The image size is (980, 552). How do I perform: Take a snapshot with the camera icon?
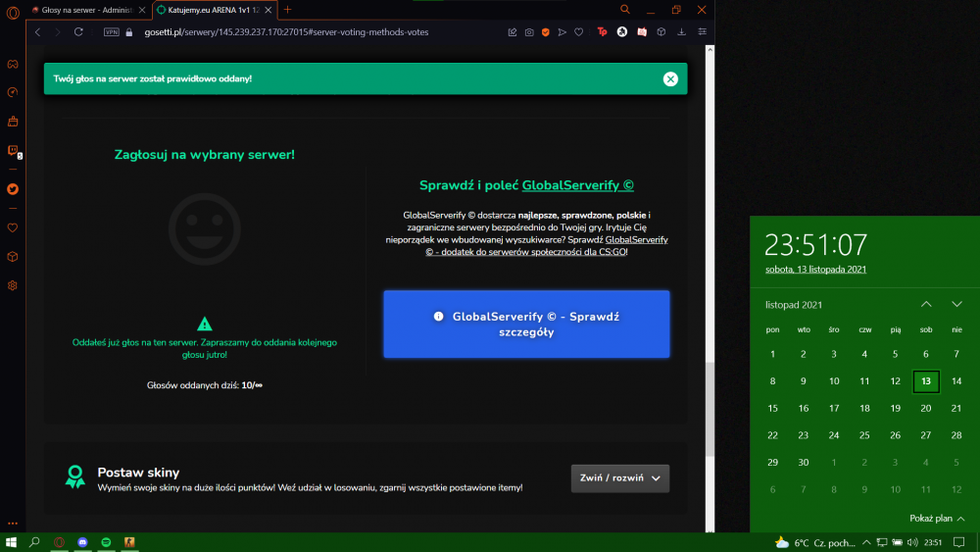529,32
